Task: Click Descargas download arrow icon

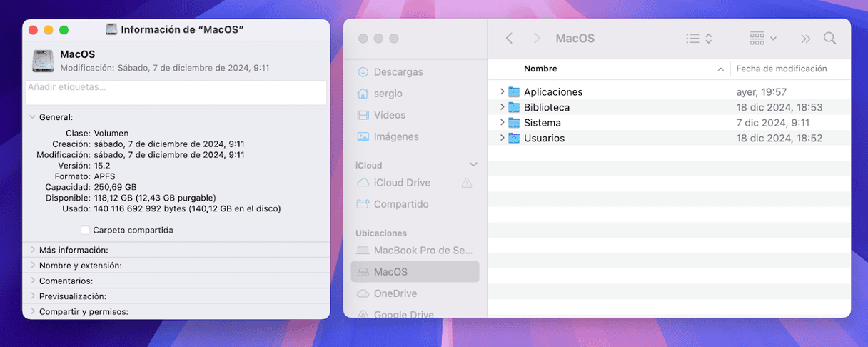Action: click(363, 72)
